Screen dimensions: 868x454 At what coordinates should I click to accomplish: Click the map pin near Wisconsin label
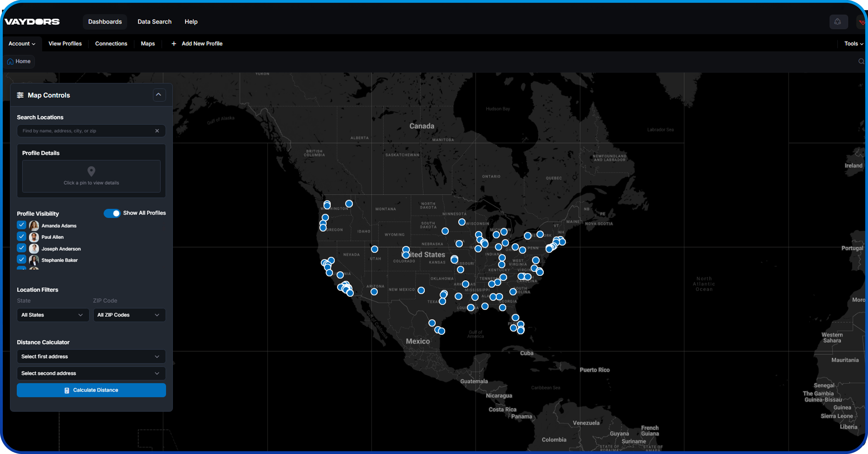point(462,222)
